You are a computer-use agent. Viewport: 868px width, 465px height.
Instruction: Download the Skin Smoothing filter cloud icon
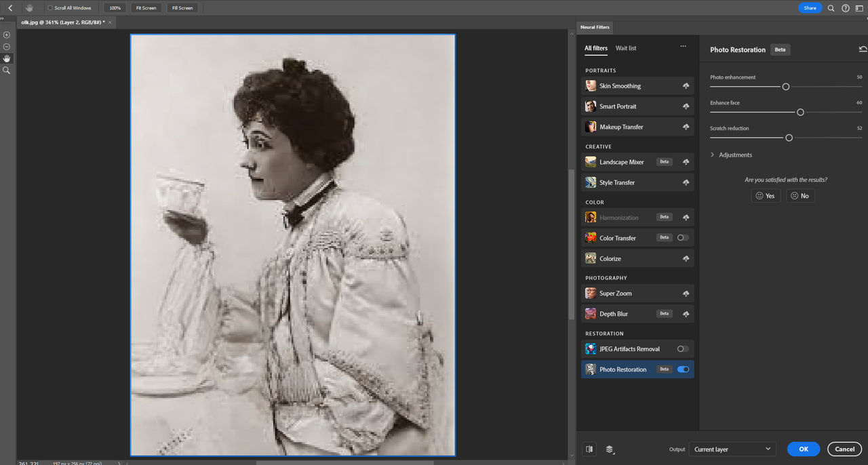pos(686,86)
